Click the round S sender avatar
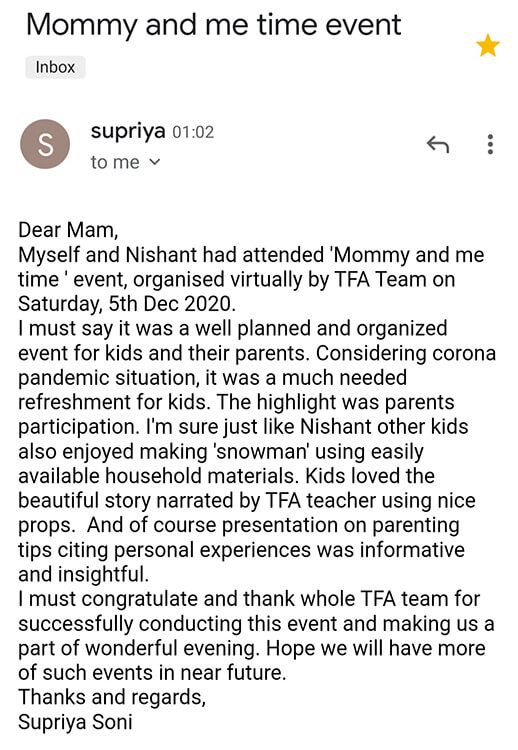 [x=45, y=144]
